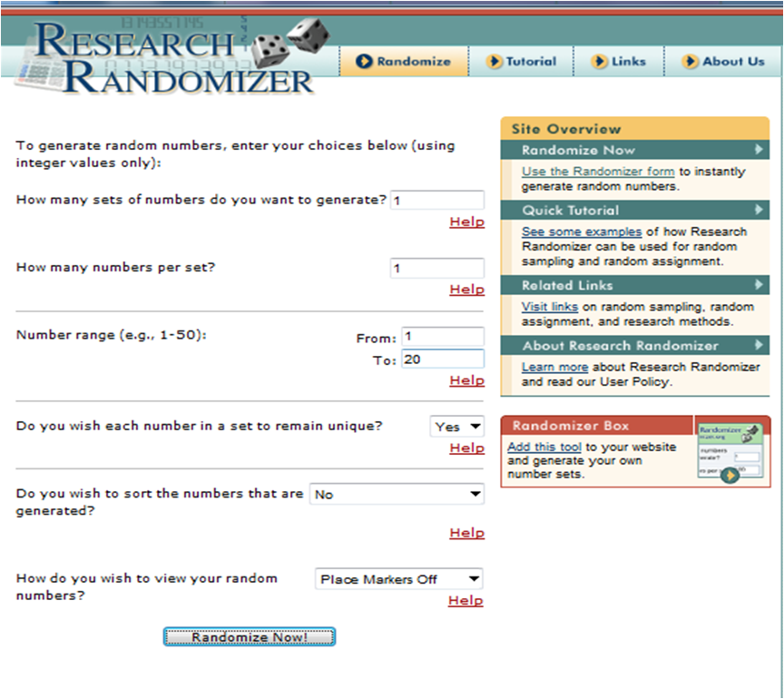Follow the Learn more link
This screenshot has height=699, width=784.
pos(554,367)
